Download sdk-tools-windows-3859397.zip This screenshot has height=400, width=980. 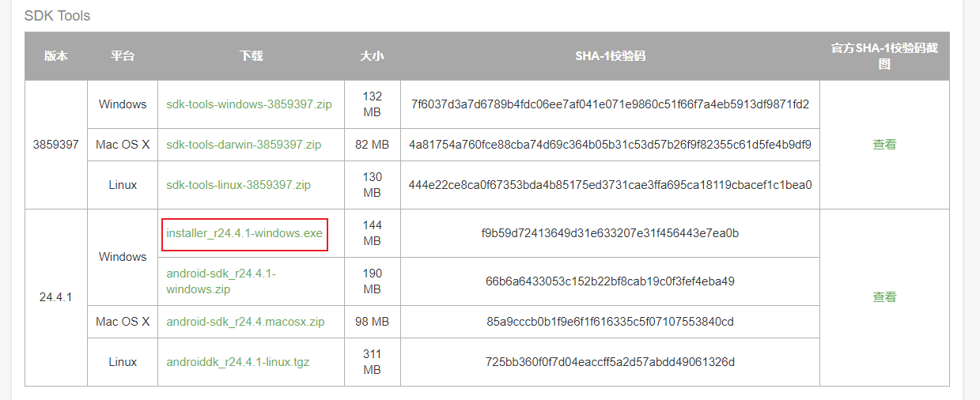pyautogui.click(x=248, y=104)
